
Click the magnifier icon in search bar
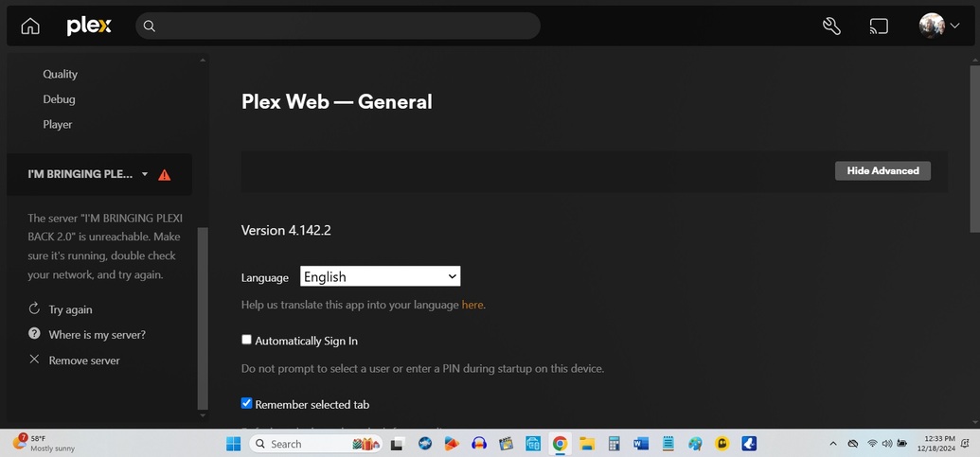(149, 26)
